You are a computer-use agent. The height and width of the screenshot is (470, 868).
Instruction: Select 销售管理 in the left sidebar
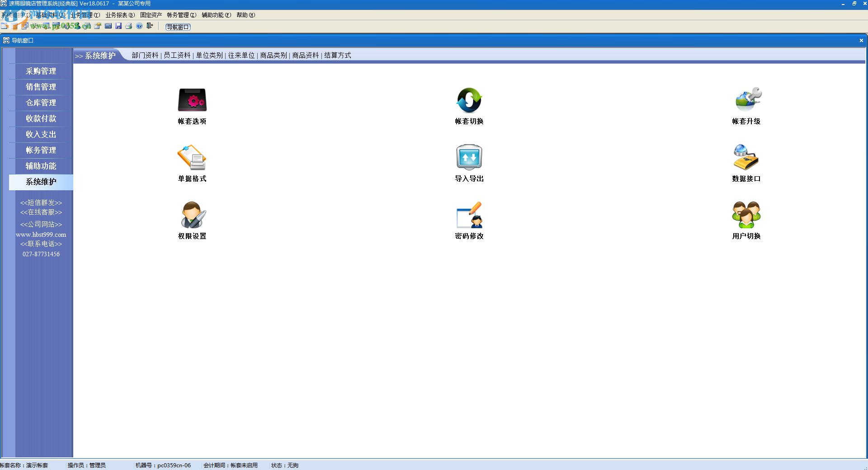pyautogui.click(x=41, y=87)
